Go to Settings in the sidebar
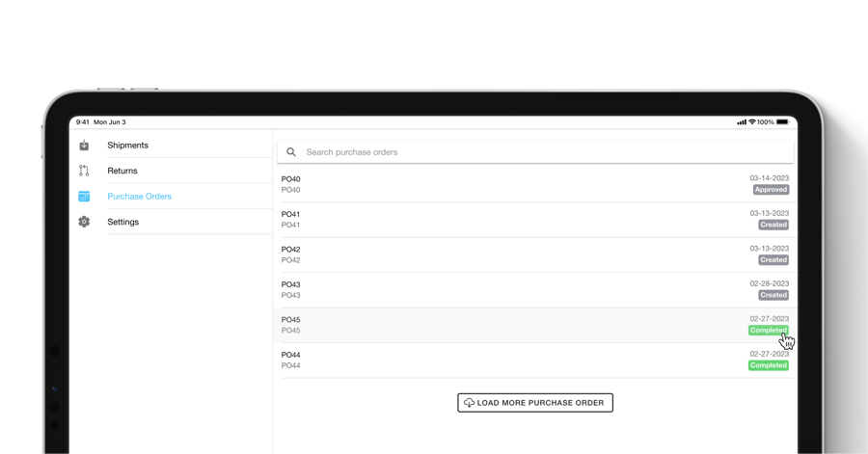This screenshot has width=868, height=454. (122, 222)
